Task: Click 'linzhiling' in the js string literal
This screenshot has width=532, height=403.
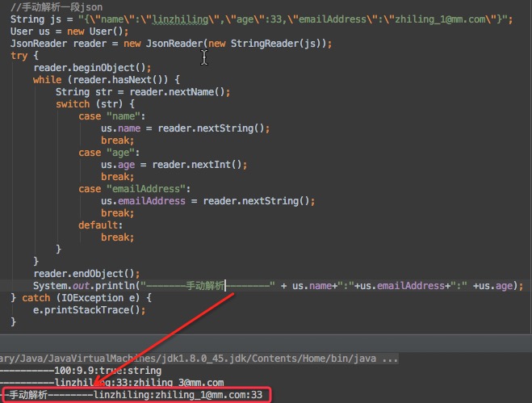Action: [180, 19]
